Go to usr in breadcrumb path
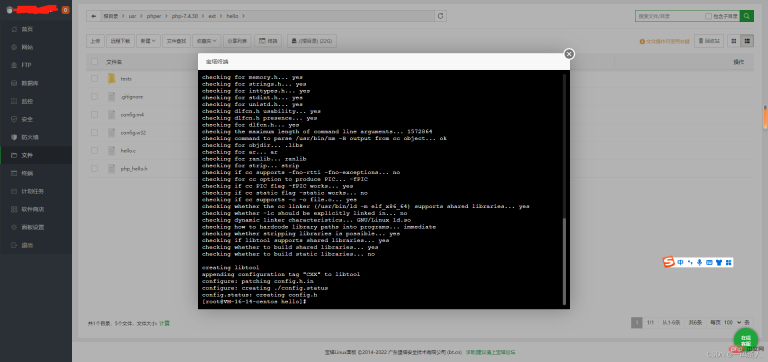 coord(132,16)
